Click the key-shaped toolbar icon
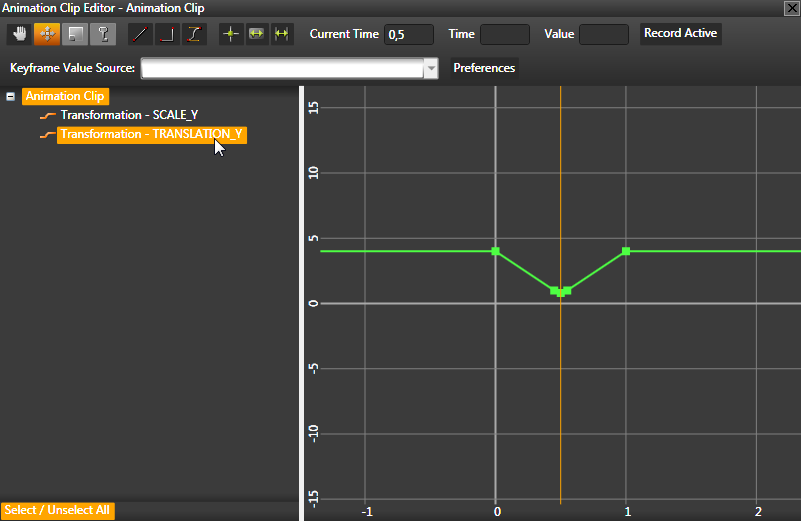 102,34
